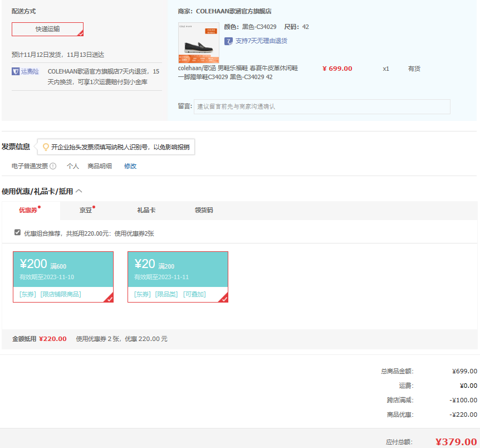Image resolution: width=480 pixels, height=448 pixels.
Task: Click the info icon beside 电子普通发票
Action: 53,166
